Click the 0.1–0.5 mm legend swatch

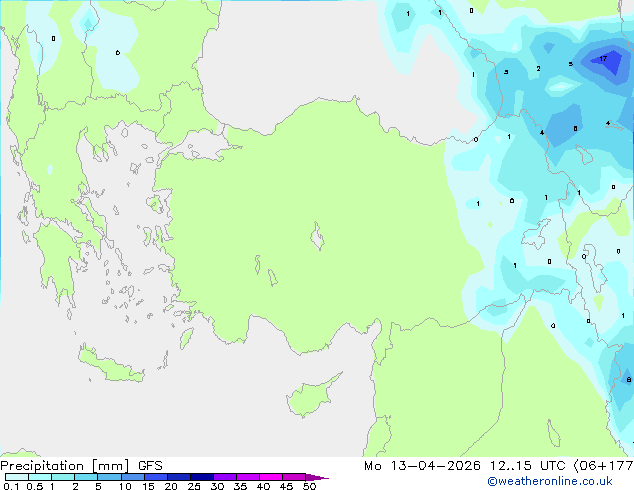(17, 477)
